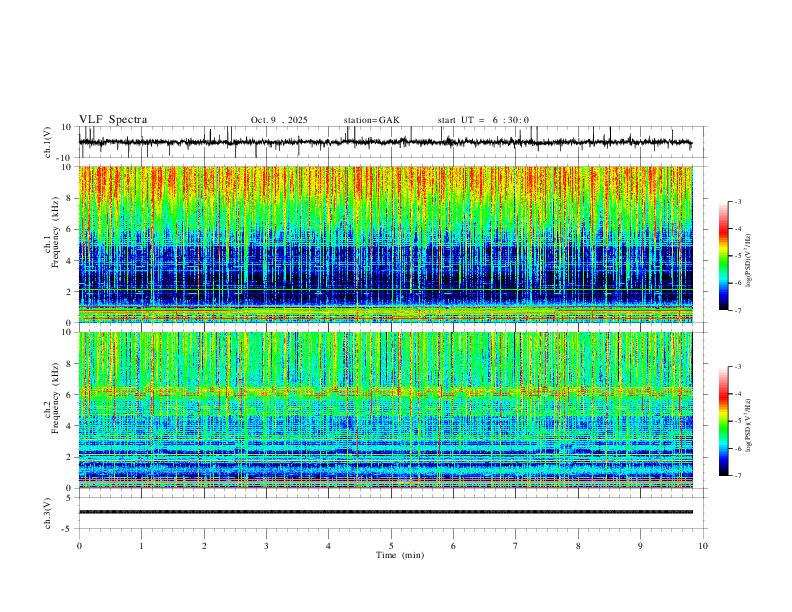Click the "2" kHz tick on ch.1 frequency axis

click(69, 292)
